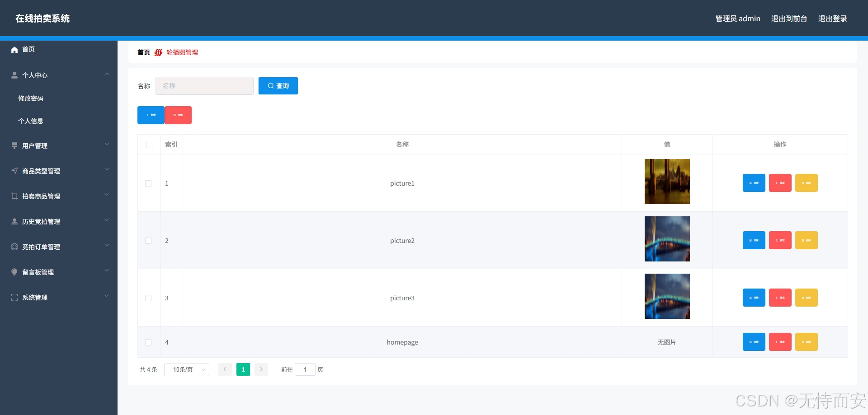Edit the homepage row with red button
868x415 pixels.
[x=780, y=342]
